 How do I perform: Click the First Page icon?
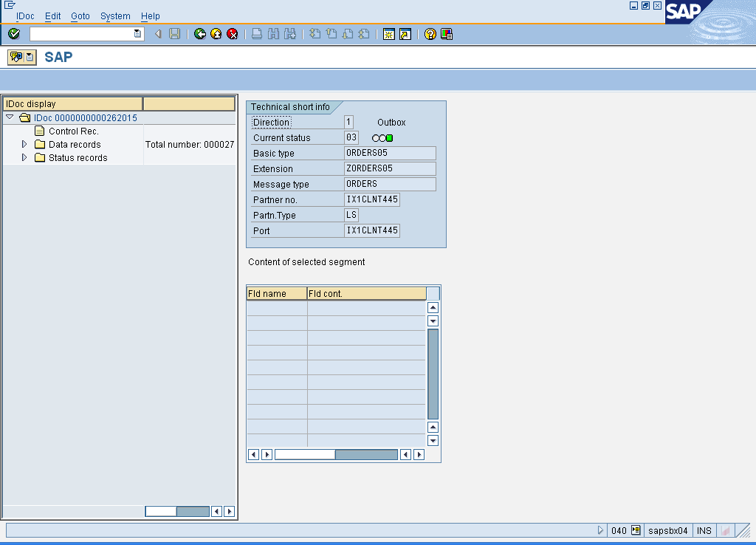click(315, 34)
